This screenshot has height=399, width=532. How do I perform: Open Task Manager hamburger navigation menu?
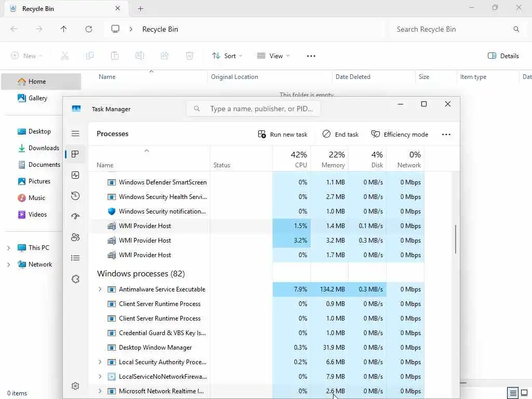point(75,134)
